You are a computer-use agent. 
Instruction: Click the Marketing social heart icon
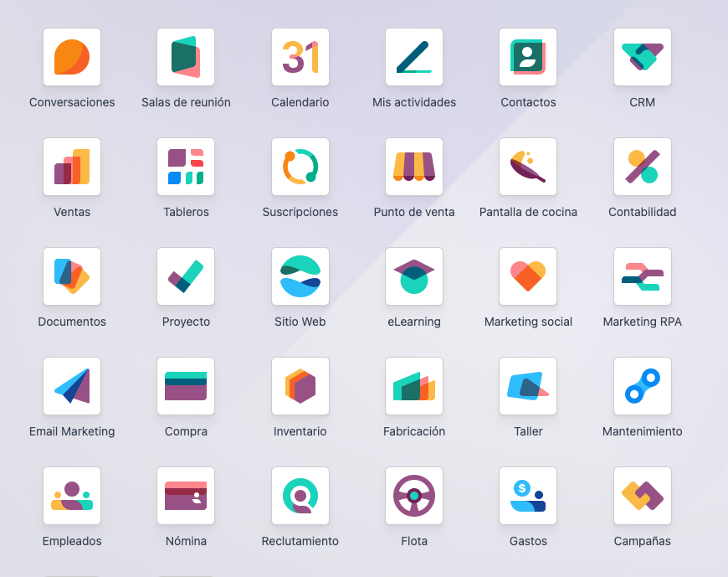point(528,276)
